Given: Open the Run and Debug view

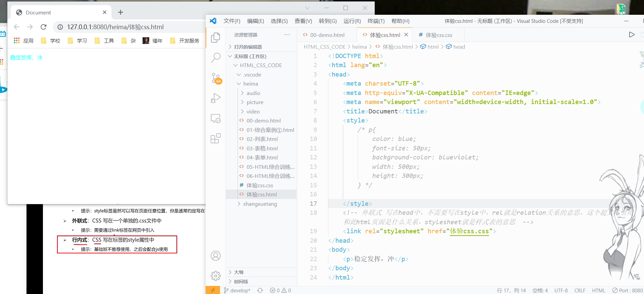Looking at the screenshot, I should [216, 98].
